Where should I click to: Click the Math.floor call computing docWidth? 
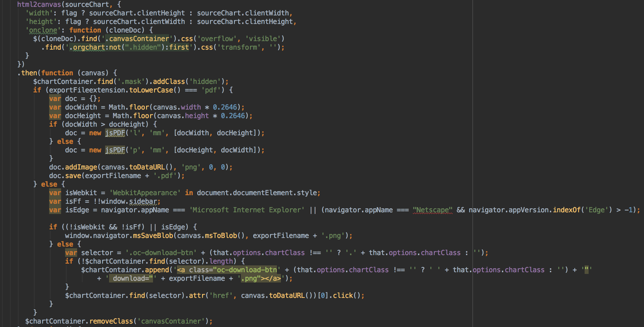click(128, 107)
